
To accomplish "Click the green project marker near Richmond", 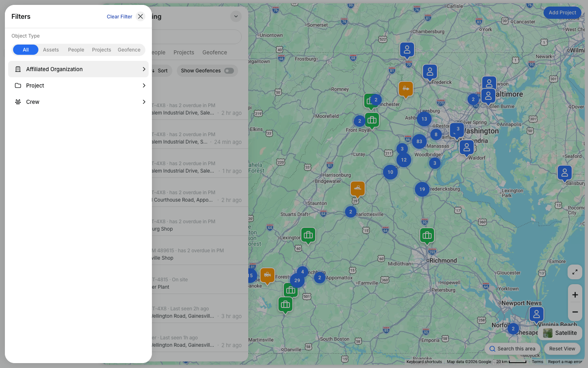I will tap(427, 236).
